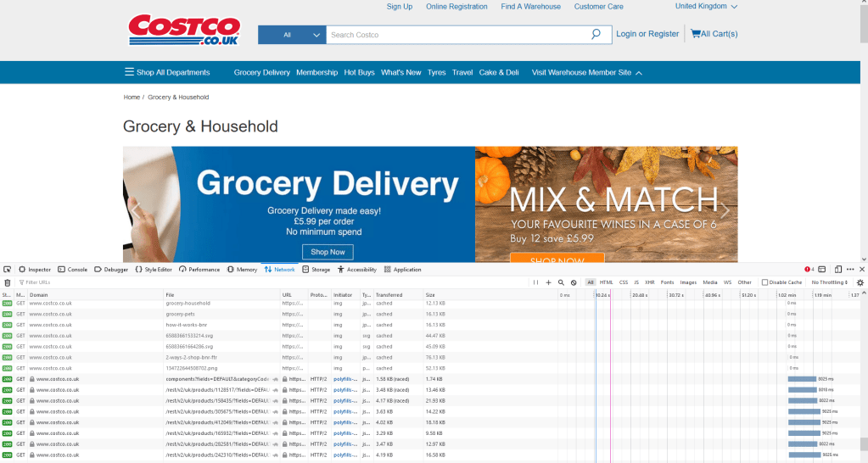The width and height of the screenshot is (868, 463).
Task: Open the United Kingdom country selector
Action: click(x=706, y=7)
